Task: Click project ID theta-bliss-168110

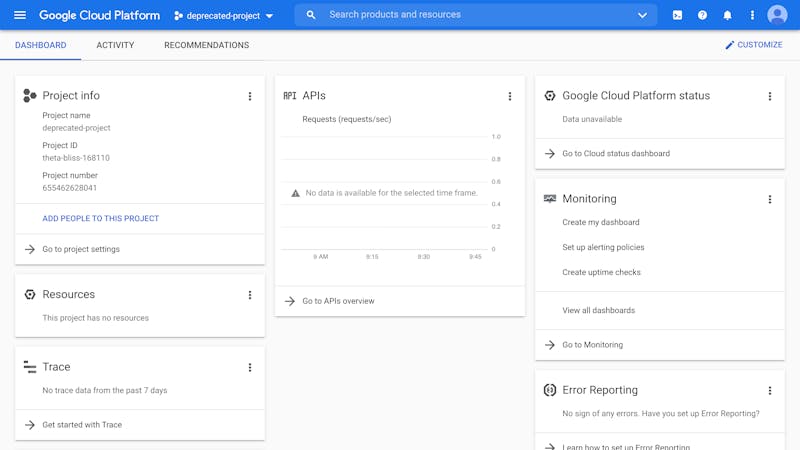Action: [76, 158]
